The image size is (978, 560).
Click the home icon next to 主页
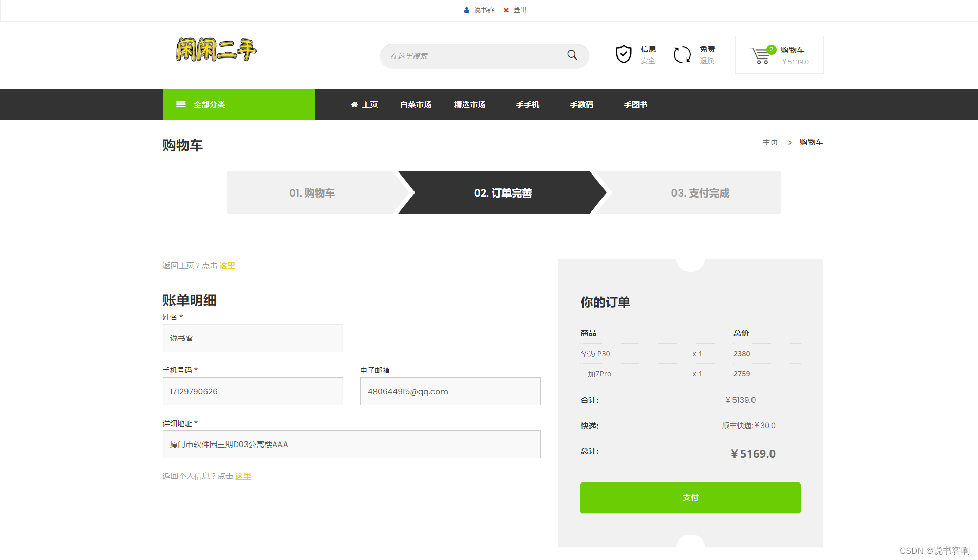click(x=354, y=105)
